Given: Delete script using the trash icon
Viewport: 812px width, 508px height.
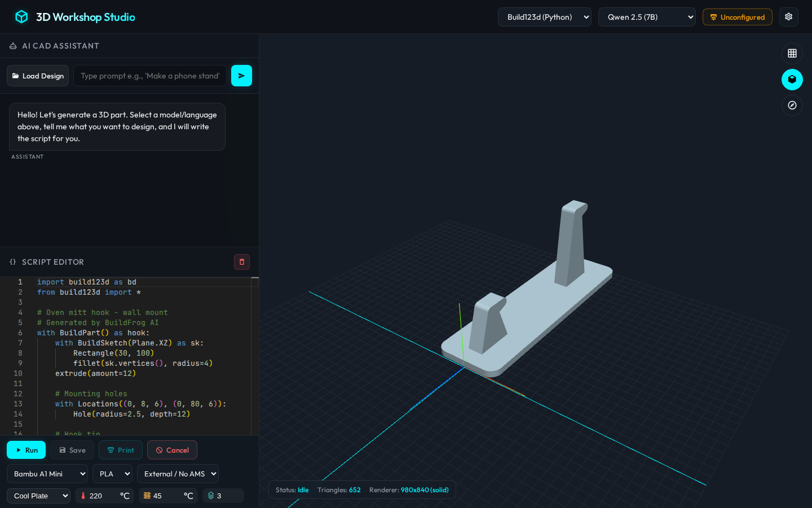Looking at the screenshot, I should (x=242, y=262).
